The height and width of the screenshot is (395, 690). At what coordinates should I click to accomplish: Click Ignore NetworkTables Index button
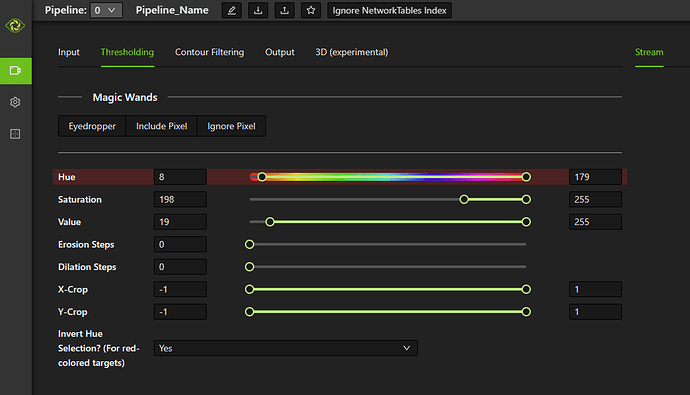pyautogui.click(x=389, y=11)
